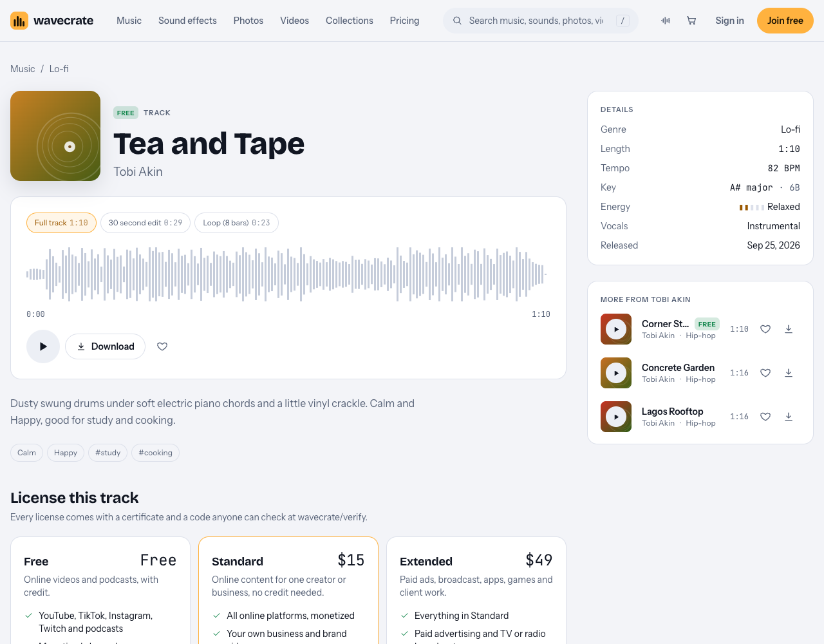Filter by the Happy tag
This screenshot has height=644, width=824.
coord(66,453)
